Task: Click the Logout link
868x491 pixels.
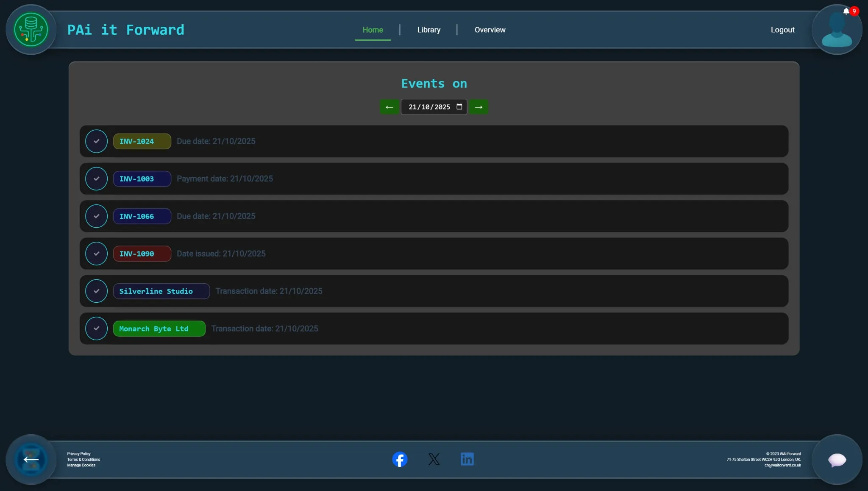Action: tap(782, 30)
